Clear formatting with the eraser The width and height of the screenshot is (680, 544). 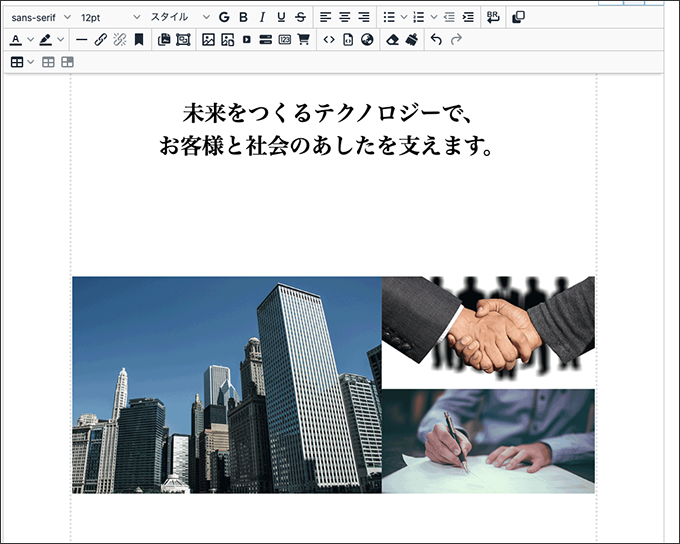392,40
